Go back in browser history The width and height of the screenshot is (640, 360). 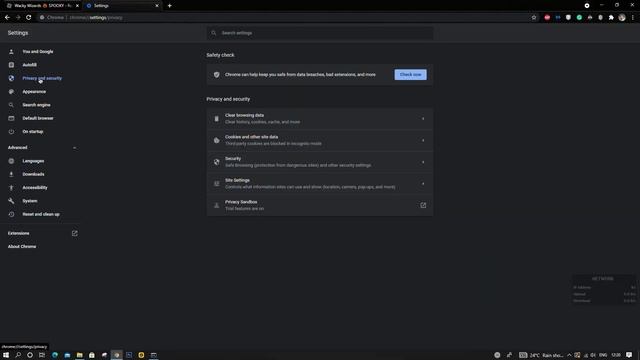pyautogui.click(x=7, y=18)
